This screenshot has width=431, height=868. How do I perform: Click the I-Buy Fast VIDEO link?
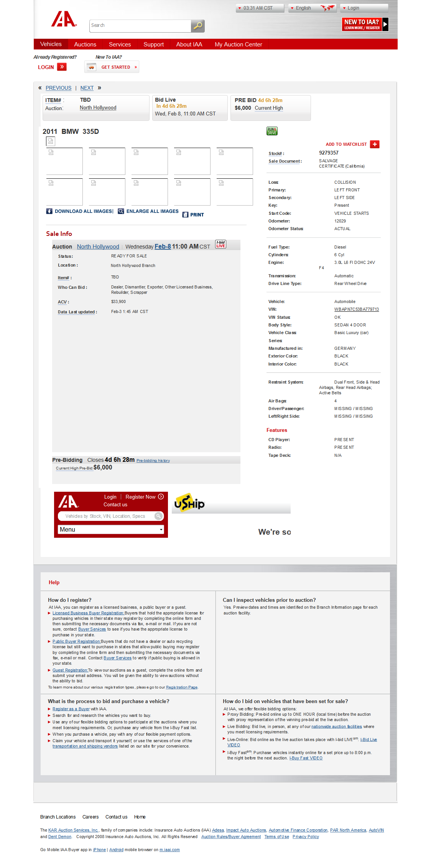(x=306, y=758)
